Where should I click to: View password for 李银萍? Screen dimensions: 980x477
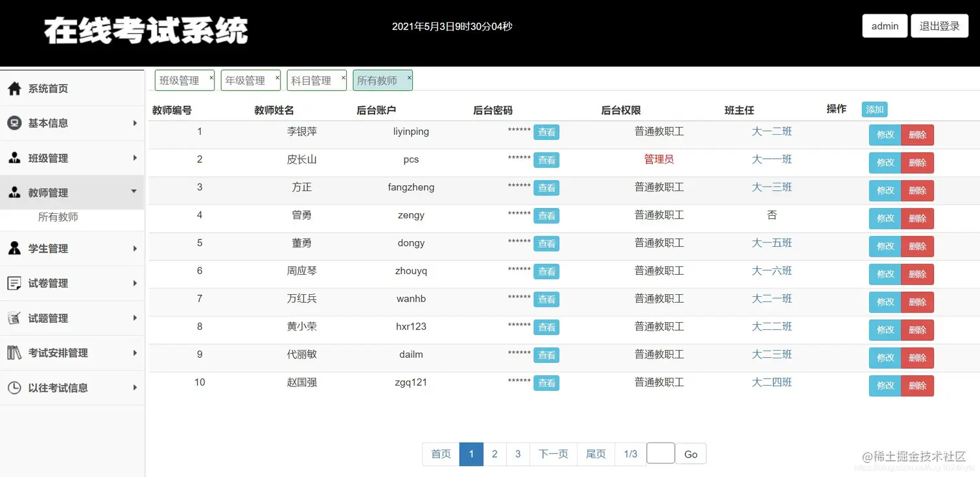(x=546, y=132)
